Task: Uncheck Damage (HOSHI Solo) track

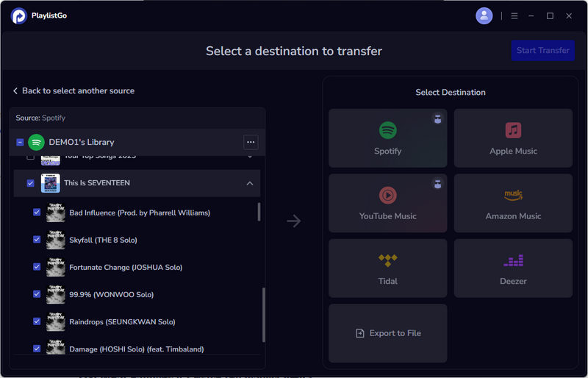Action: tap(37, 349)
